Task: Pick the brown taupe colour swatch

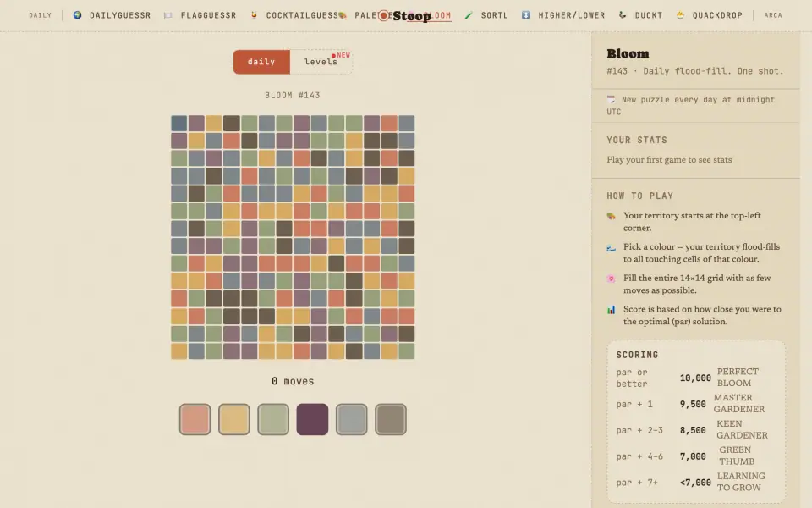Action: click(391, 419)
